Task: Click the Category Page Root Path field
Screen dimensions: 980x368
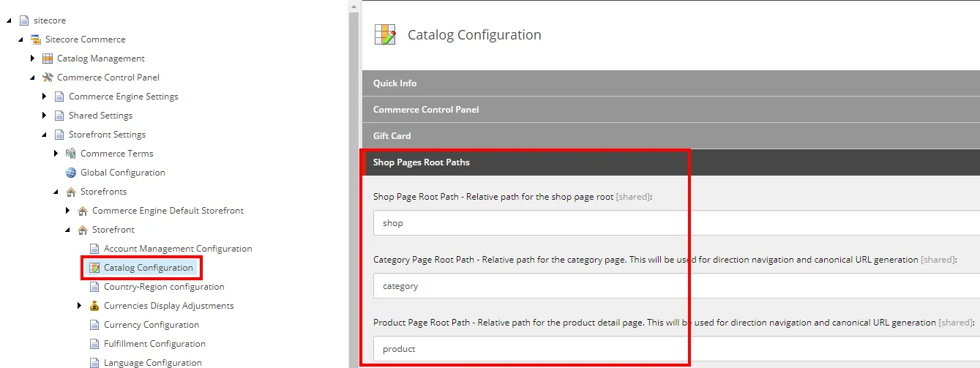Action: pos(676,286)
